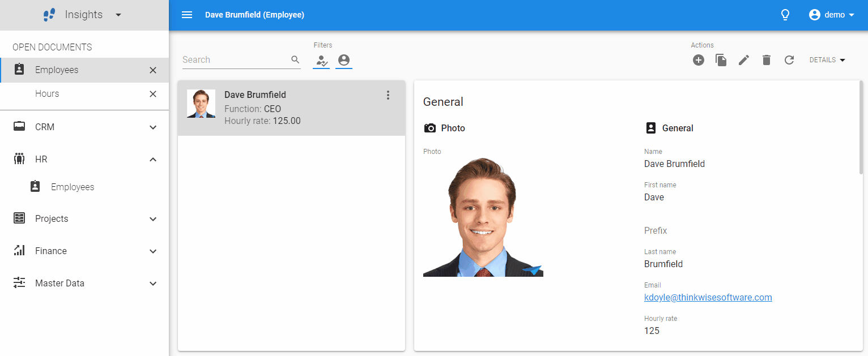Click the HR people icon
Image resolution: width=868 pixels, height=356 pixels.
(19, 159)
